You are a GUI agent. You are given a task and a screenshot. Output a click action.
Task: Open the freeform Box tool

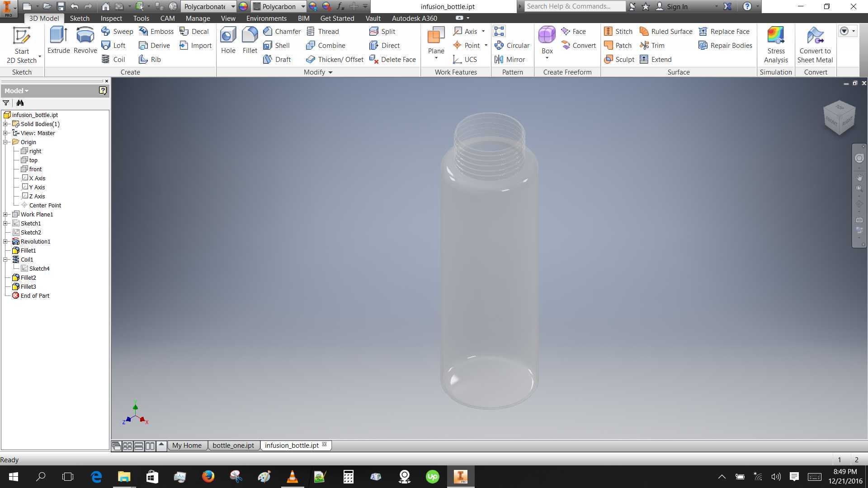(547, 40)
